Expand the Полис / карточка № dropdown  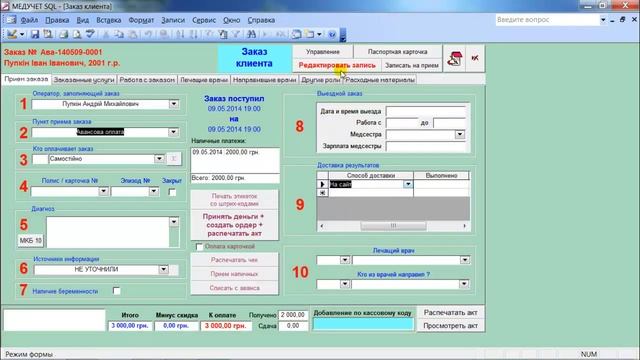click(x=103, y=191)
